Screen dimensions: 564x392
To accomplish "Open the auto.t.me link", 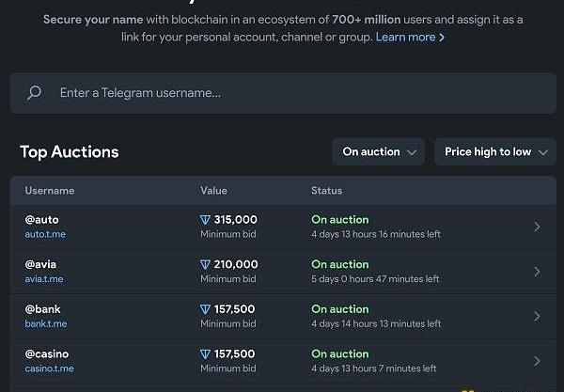I will pyautogui.click(x=45, y=234).
